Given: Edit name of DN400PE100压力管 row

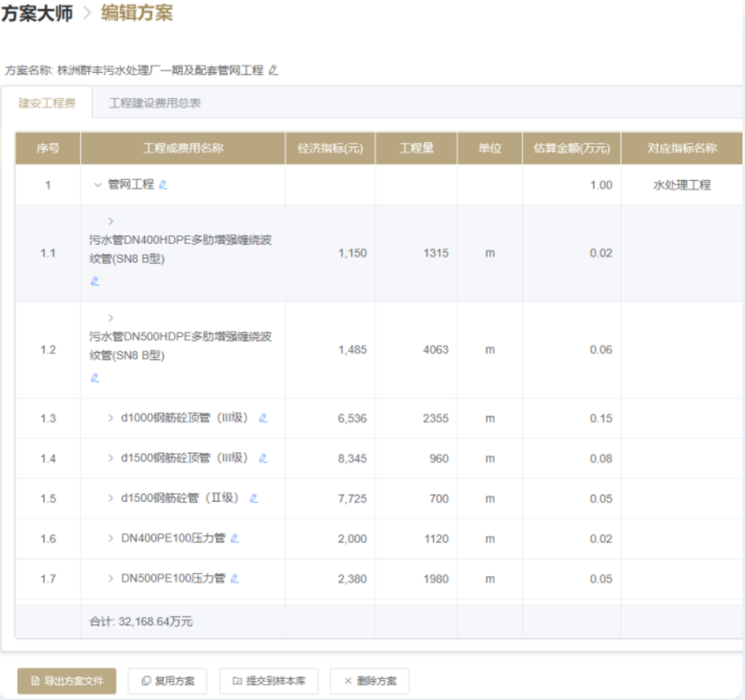Looking at the screenshot, I should tap(235, 538).
